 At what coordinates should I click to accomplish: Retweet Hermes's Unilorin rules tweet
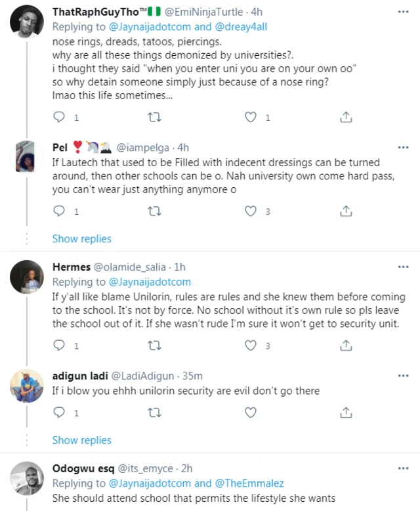tap(154, 345)
